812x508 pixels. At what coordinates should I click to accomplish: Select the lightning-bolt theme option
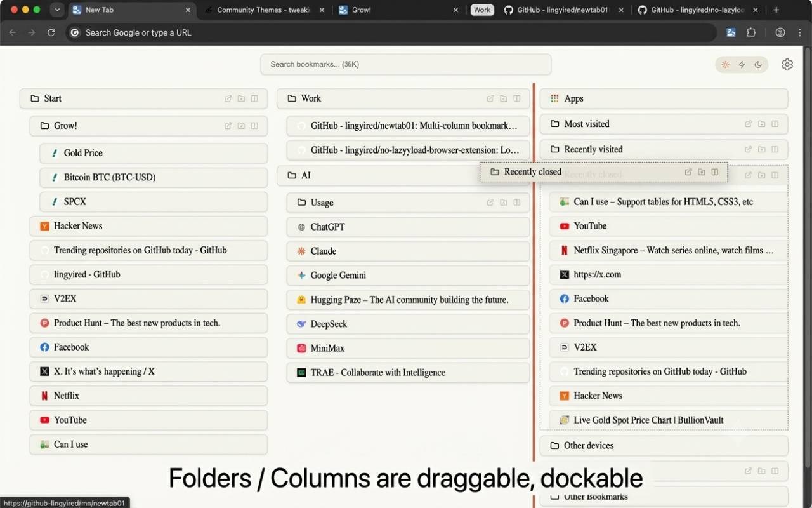point(742,64)
